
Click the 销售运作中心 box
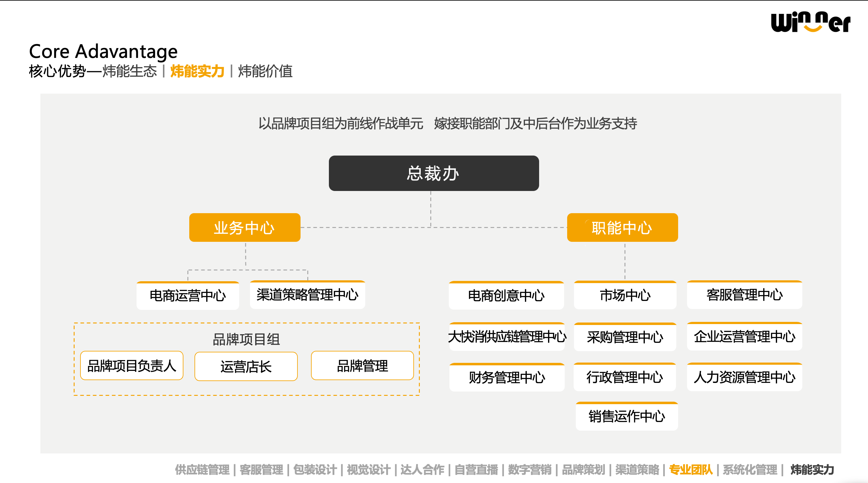click(x=627, y=416)
